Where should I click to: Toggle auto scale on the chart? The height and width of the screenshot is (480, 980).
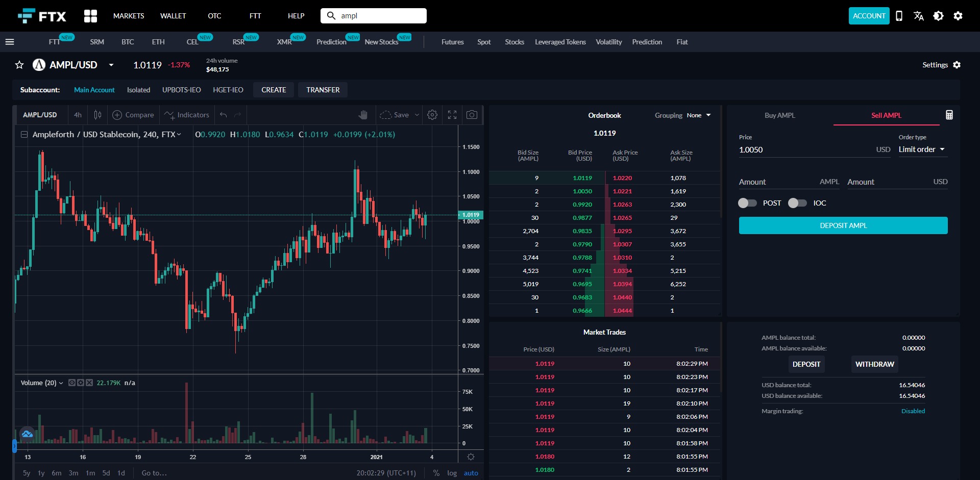pos(471,473)
